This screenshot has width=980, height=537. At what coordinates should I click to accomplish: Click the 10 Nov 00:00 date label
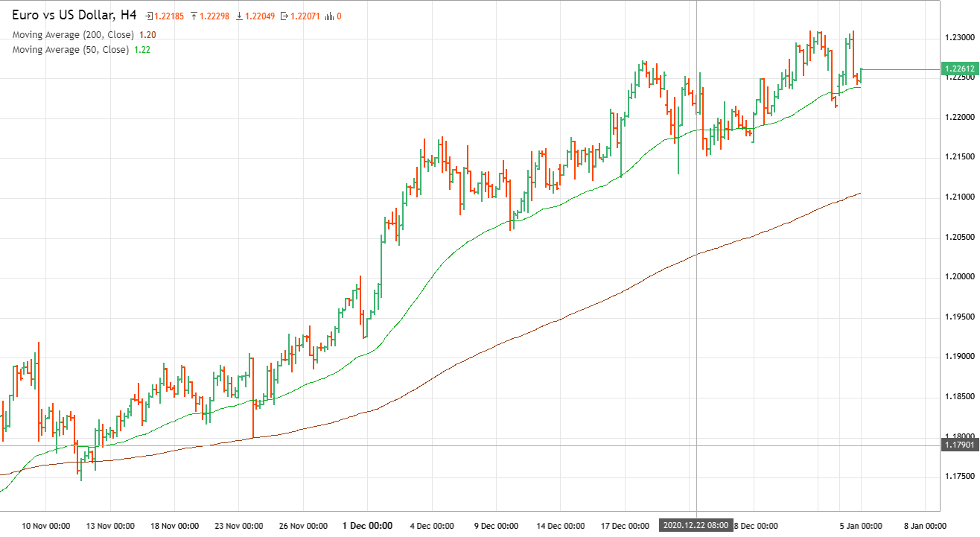46,526
